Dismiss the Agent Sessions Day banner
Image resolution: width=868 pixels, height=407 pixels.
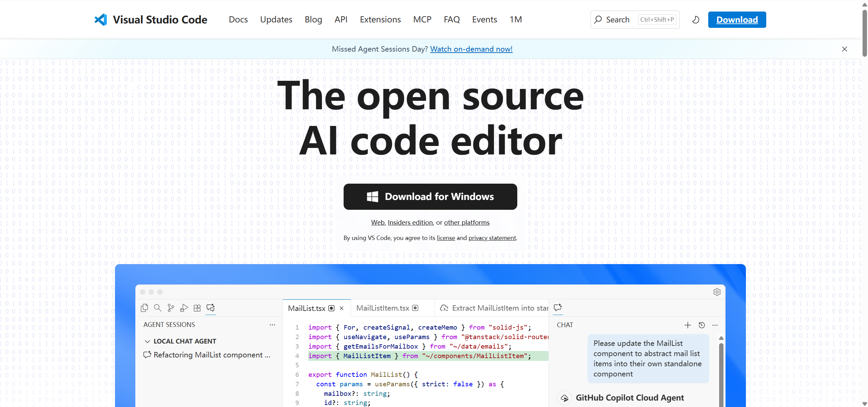(x=844, y=49)
